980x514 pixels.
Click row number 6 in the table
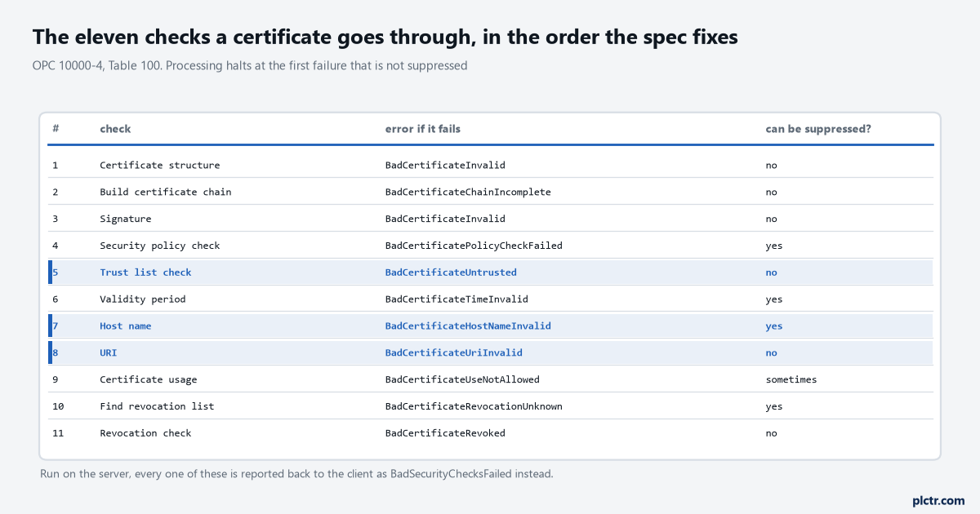56,299
